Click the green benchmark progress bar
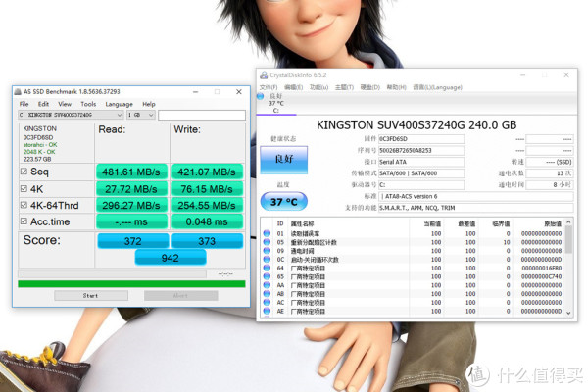The image size is (588, 392). [131, 284]
